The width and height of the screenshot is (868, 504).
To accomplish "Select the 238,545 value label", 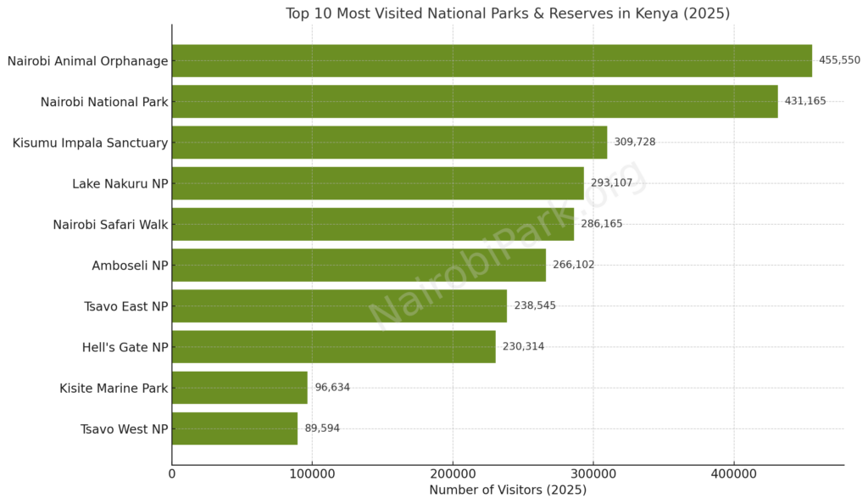I will pyautogui.click(x=535, y=305).
